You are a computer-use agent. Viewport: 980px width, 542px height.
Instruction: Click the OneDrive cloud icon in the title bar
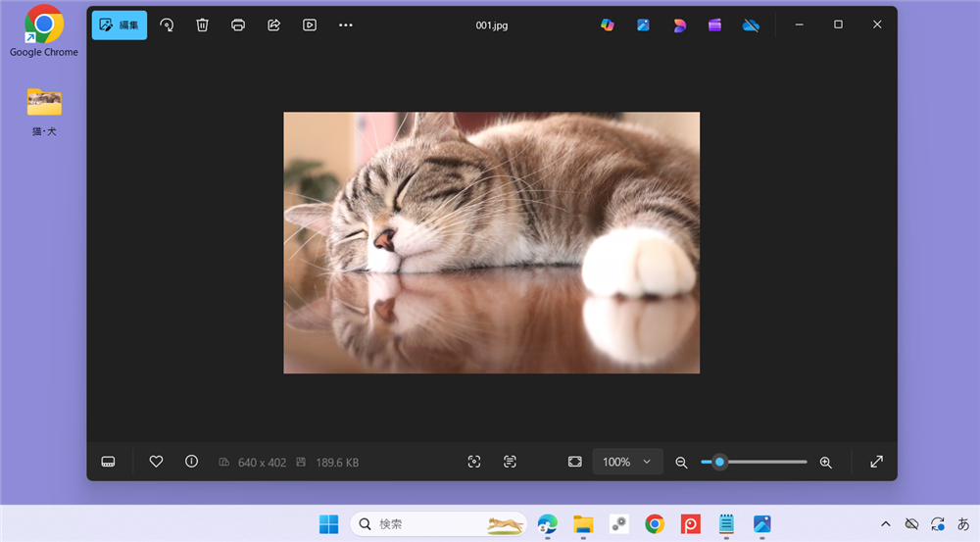click(x=751, y=25)
